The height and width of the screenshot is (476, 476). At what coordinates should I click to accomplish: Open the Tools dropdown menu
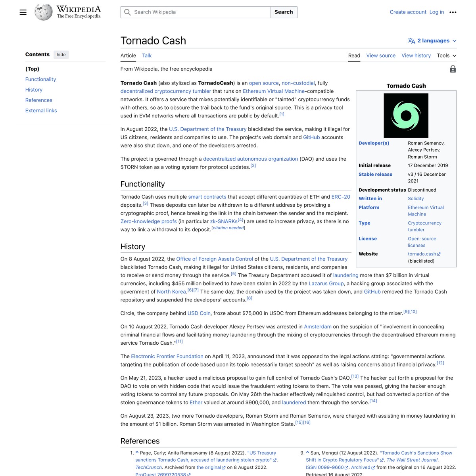[443, 56]
